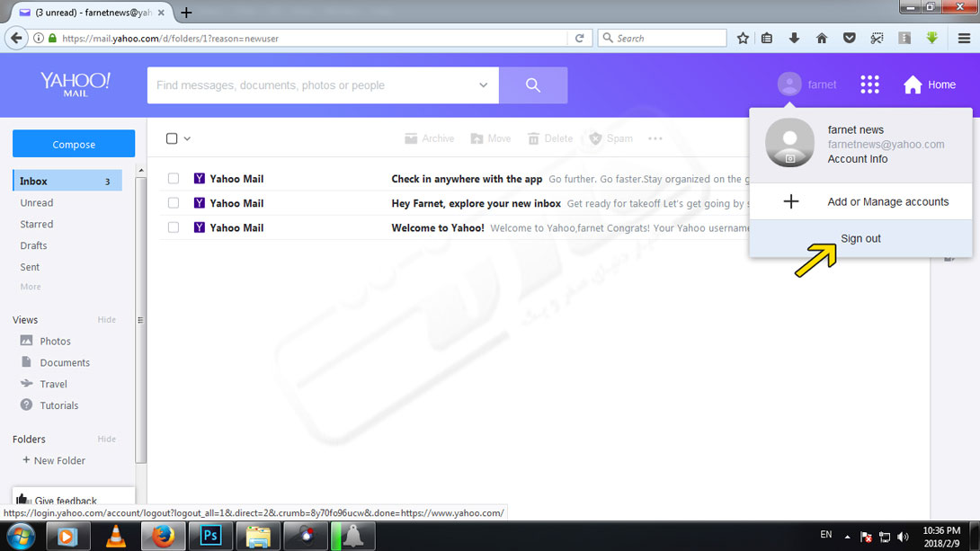Open the more actions ellipsis in toolbar

pyautogui.click(x=655, y=138)
